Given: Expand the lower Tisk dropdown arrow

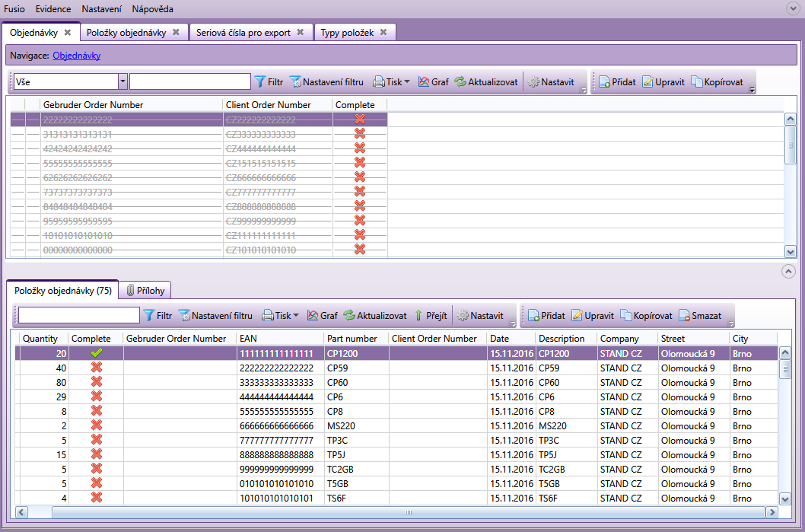Looking at the screenshot, I should [296, 315].
